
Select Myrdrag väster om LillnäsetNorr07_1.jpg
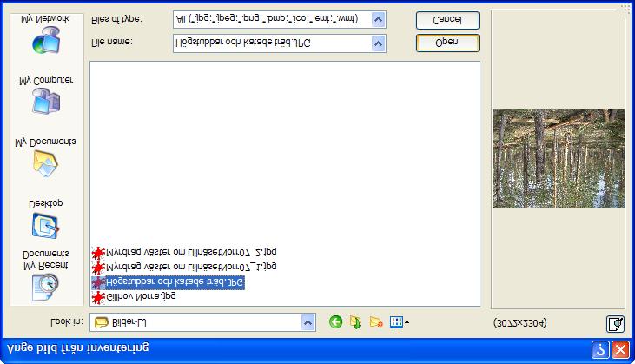tap(191, 268)
